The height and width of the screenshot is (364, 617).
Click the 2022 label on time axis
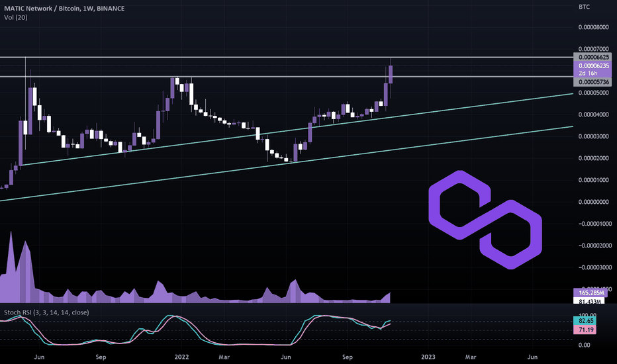(181, 357)
